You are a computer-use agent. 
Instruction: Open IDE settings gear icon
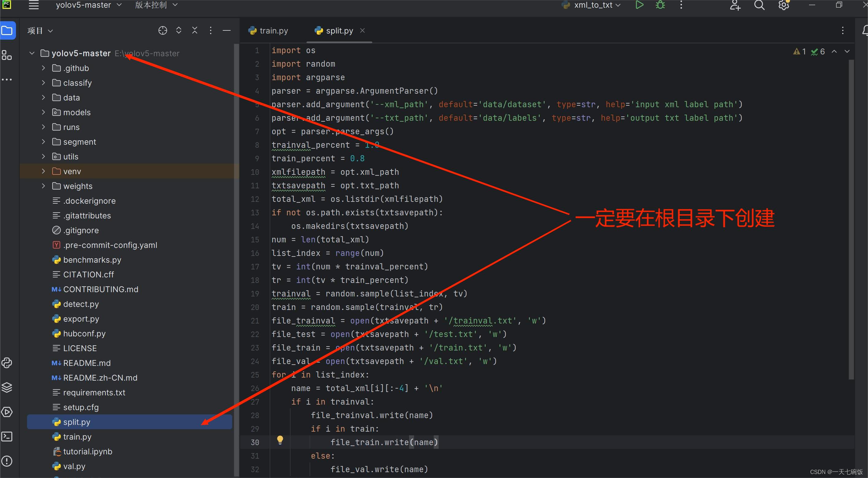click(784, 5)
